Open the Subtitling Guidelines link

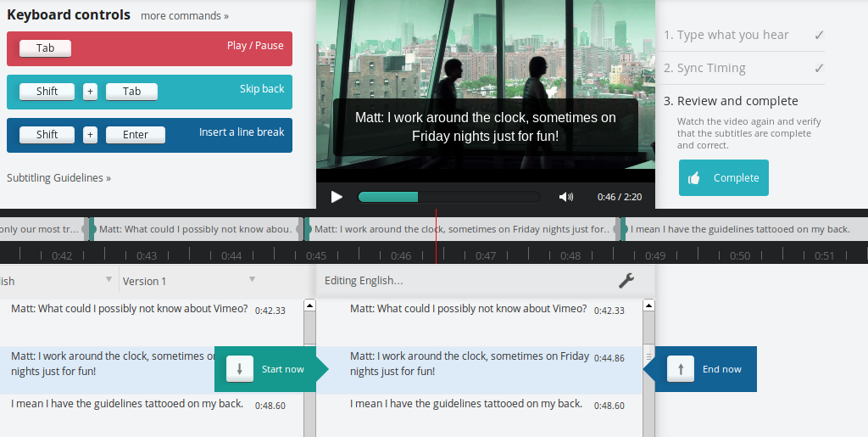(x=58, y=178)
